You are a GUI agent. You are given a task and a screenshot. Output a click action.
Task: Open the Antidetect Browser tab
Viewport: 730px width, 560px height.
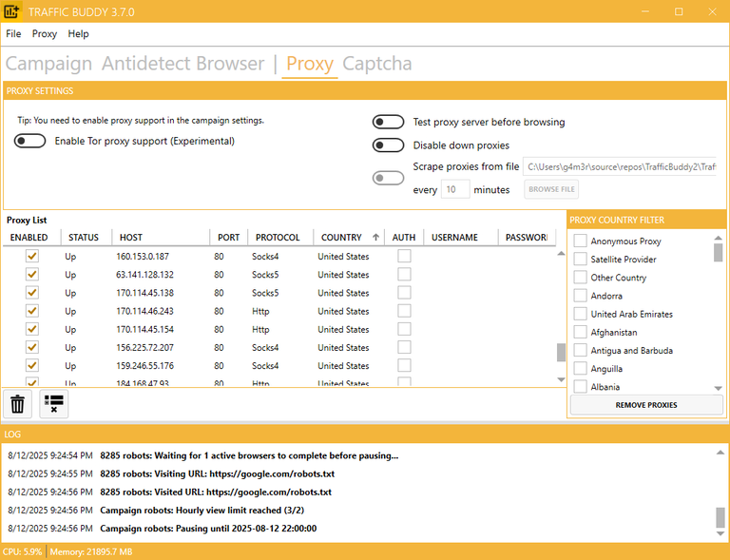[x=182, y=64]
